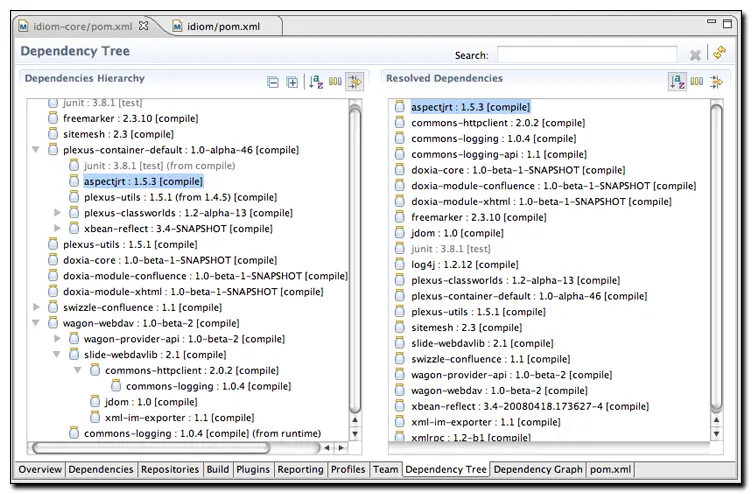Select freemarker : 2.3.10 in hierarchy

(130, 118)
